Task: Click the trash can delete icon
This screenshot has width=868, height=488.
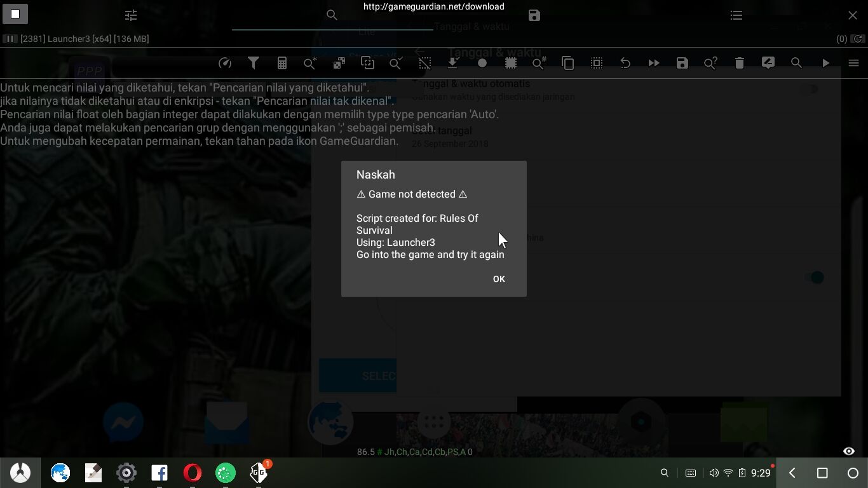Action: point(740,63)
